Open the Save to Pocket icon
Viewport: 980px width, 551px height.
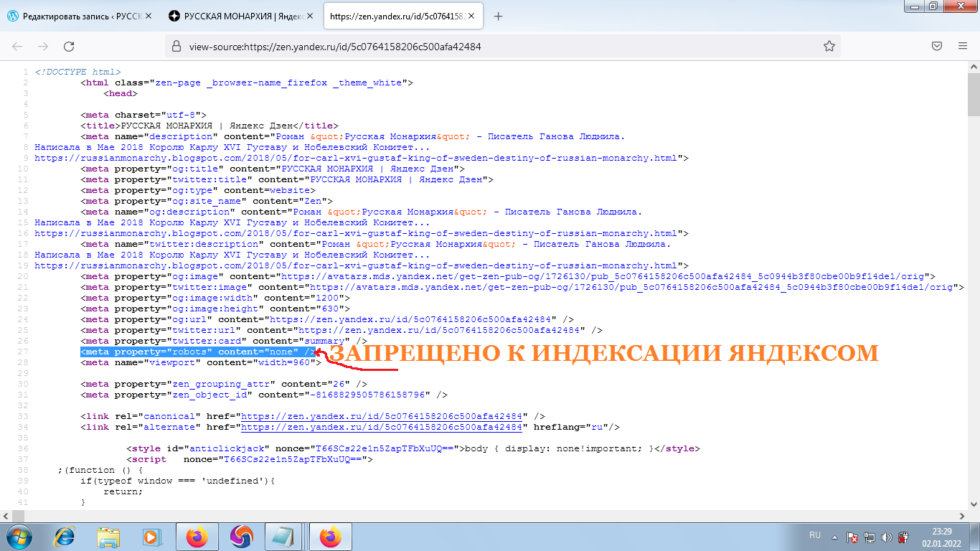point(937,47)
